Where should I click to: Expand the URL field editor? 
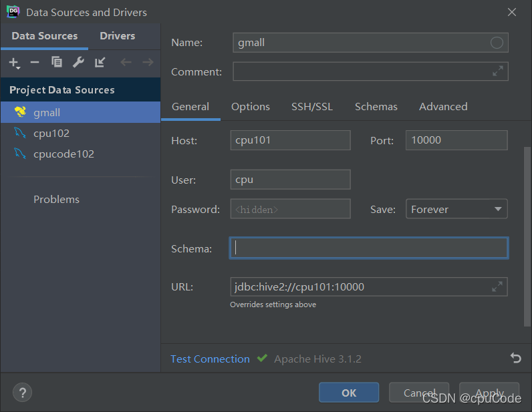[497, 287]
